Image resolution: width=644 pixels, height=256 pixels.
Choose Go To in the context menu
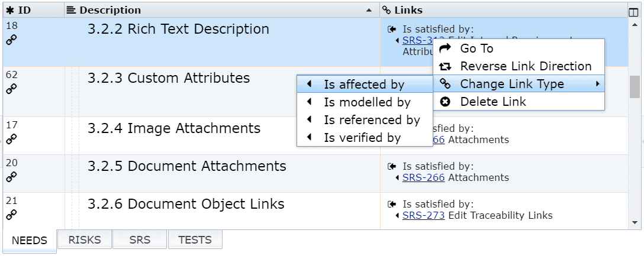point(519,48)
